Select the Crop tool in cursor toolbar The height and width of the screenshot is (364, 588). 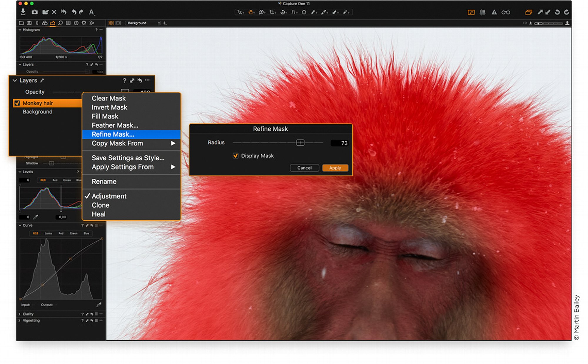(x=273, y=12)
